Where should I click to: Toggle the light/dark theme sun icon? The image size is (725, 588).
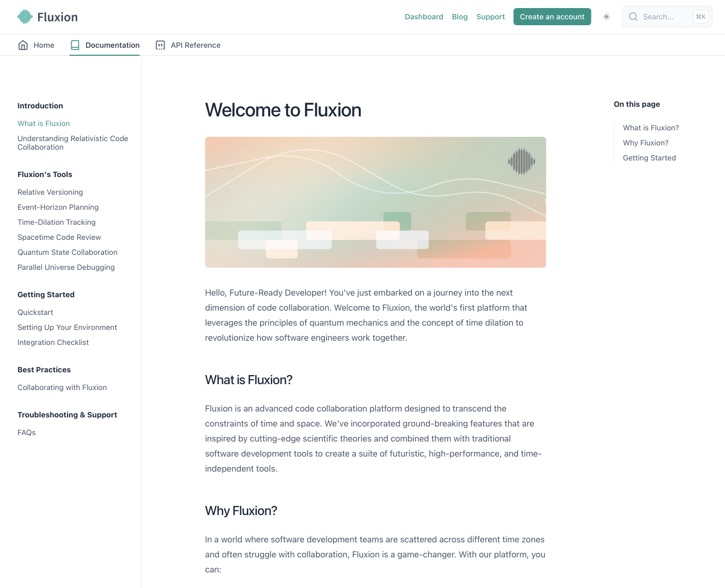coord(606,17)
